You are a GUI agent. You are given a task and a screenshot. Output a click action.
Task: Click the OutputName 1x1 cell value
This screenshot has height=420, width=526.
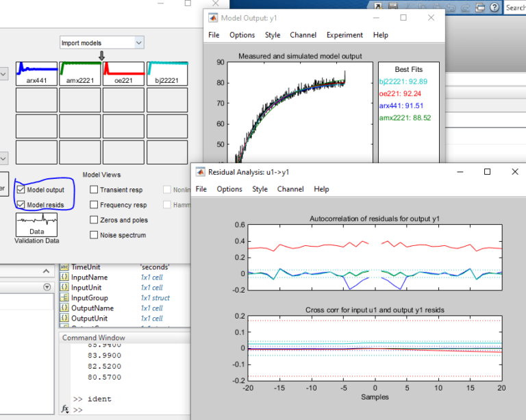coord(151,308)
